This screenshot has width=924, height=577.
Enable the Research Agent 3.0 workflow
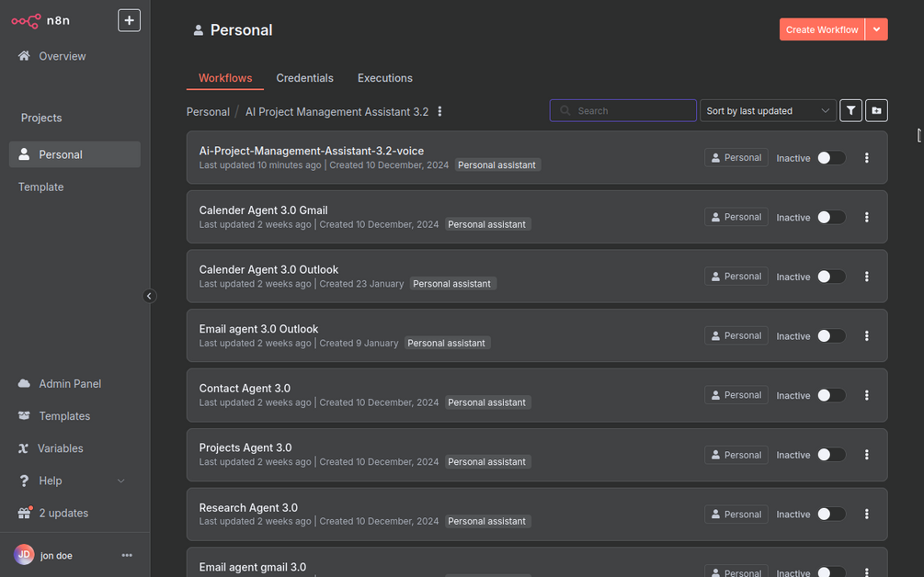click(x=832, y=514)
